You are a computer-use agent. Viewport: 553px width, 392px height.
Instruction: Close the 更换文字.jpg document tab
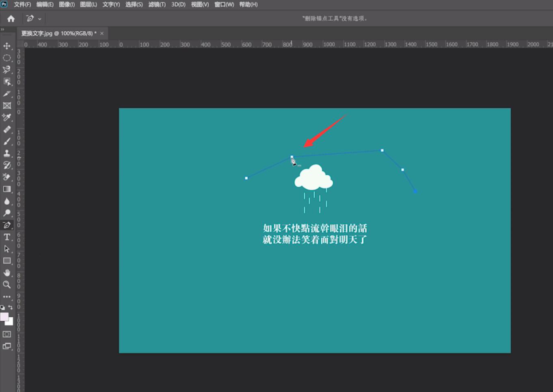102,33
